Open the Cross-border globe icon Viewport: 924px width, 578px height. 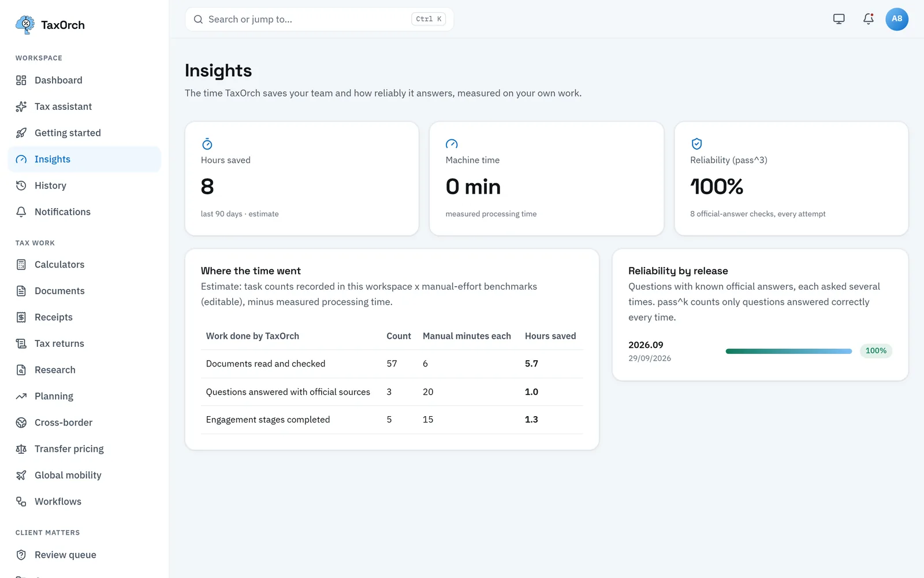click(21, 423)
